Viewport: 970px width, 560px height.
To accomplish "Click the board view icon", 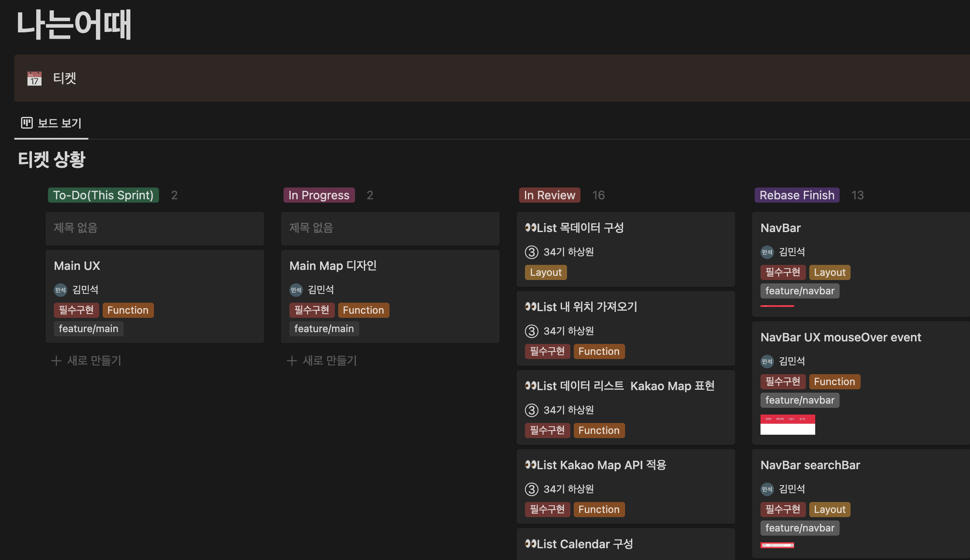I will 27,123.
